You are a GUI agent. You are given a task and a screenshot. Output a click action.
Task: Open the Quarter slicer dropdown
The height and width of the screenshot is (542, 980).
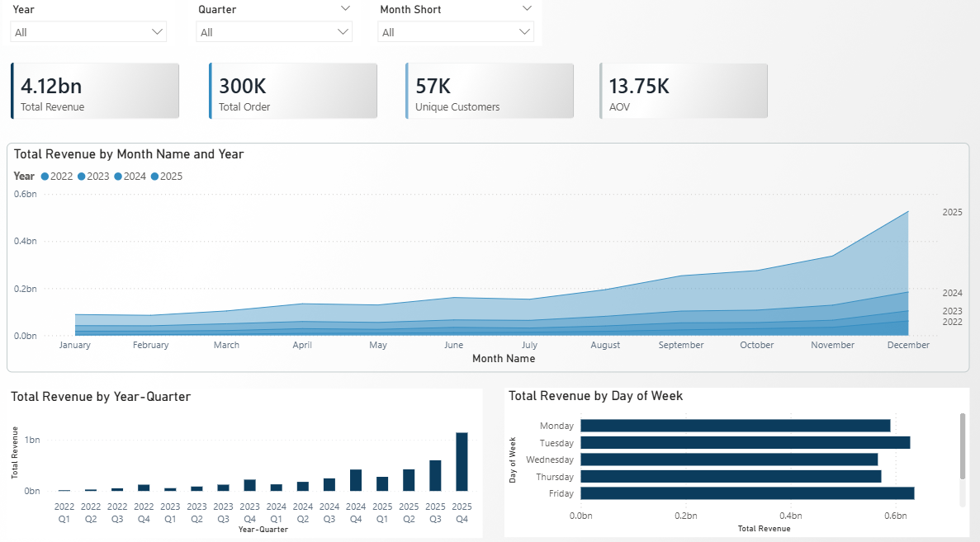coord(274,32)
